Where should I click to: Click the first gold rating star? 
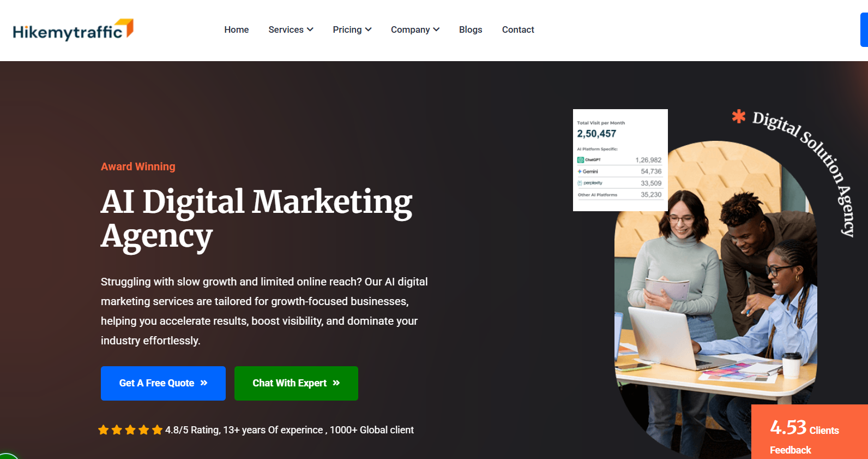(x=104, y=430)
